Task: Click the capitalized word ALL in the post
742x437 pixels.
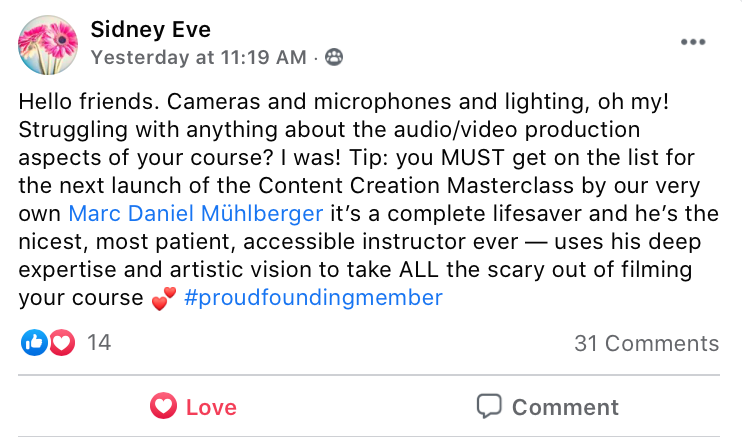Action: coord(419,269)
